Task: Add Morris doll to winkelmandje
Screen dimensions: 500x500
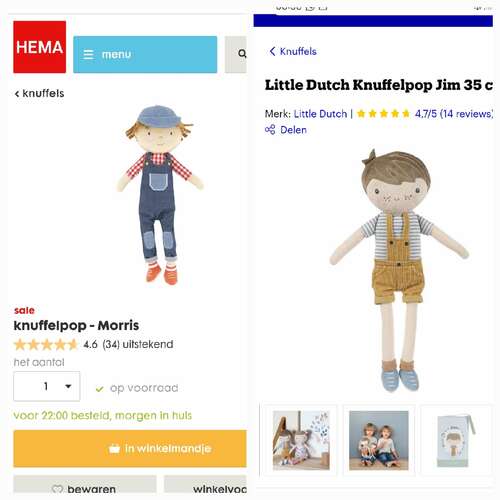Action: click(x=130, y=449)
